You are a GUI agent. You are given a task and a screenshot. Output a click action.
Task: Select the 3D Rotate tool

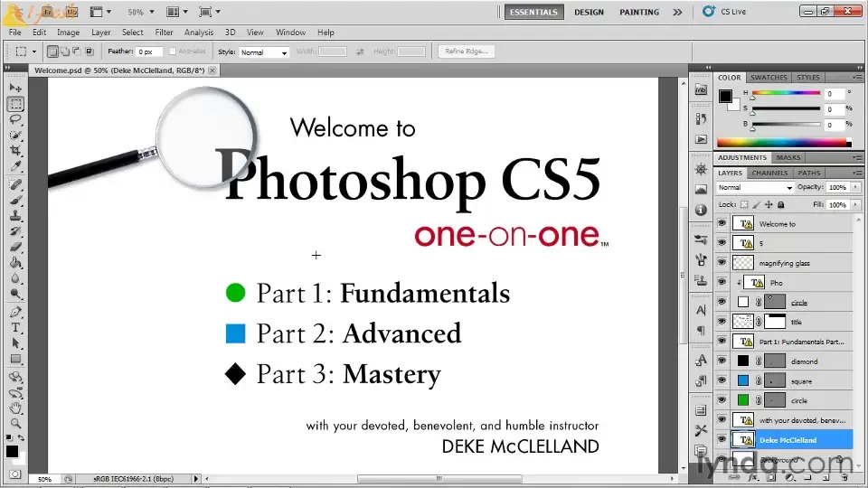point(15,378)
